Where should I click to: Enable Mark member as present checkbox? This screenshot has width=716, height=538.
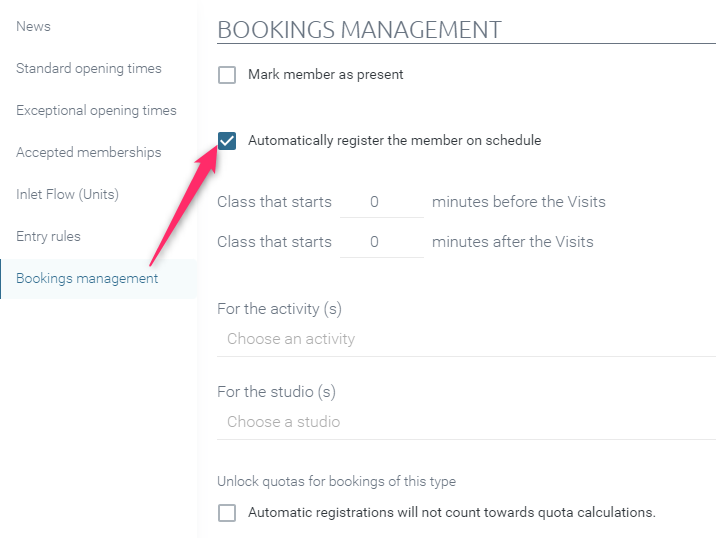[x=227, y=75]
